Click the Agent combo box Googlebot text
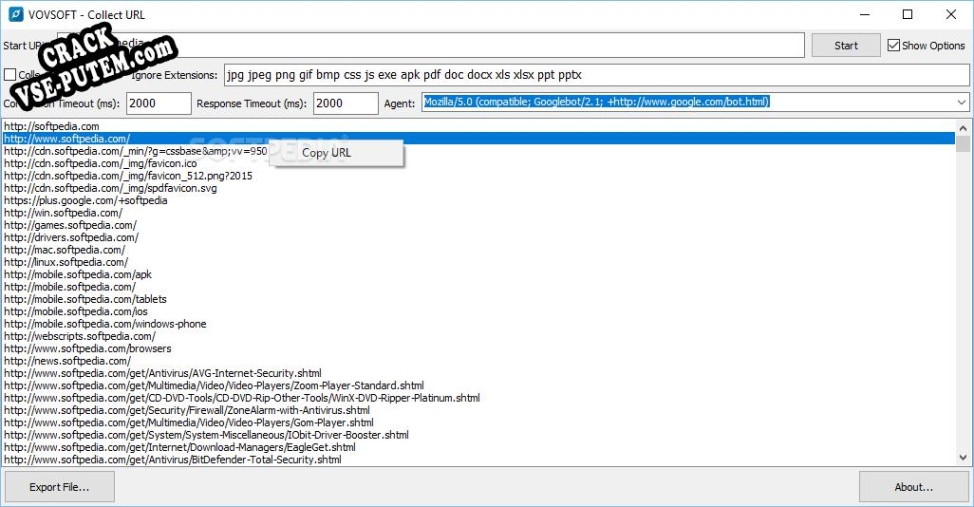The height and width of the screenshot is (507, 974). 596,102
